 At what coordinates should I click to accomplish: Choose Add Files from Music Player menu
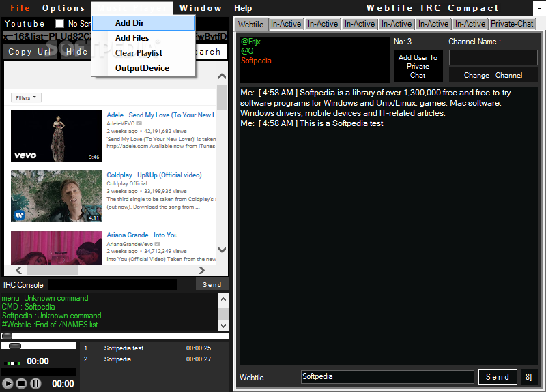pos(143,38)
